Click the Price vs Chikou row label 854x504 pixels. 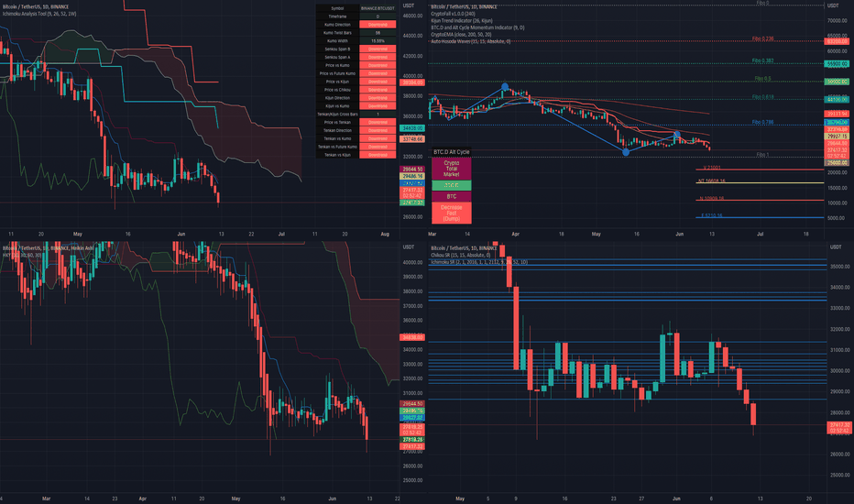click(338, 90)
